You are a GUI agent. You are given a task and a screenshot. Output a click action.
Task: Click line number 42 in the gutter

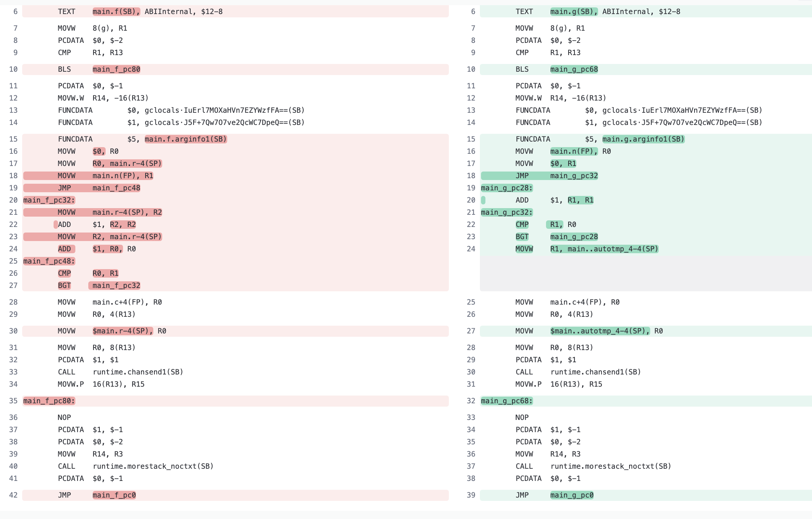pyautogui.click(x=13, y=495)
